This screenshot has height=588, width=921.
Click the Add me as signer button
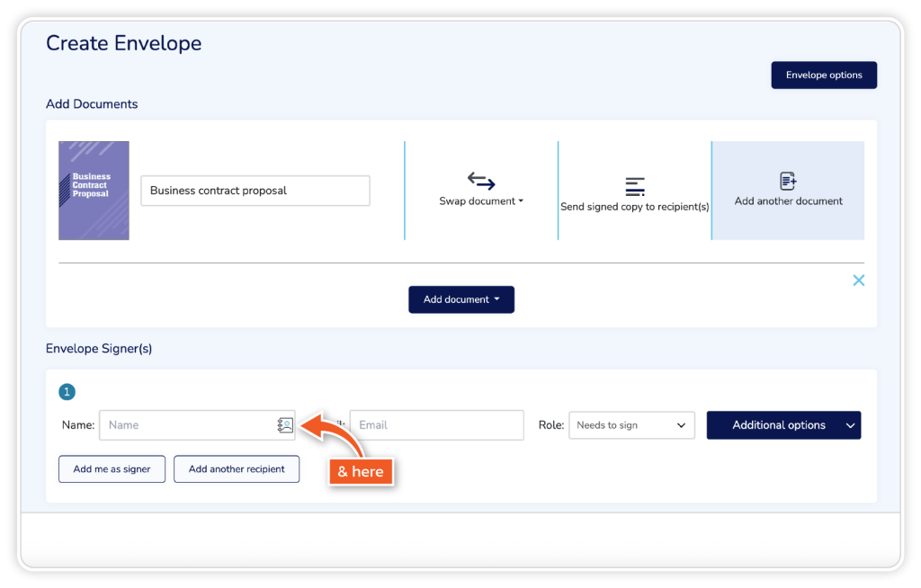click(x=112, y=469)
